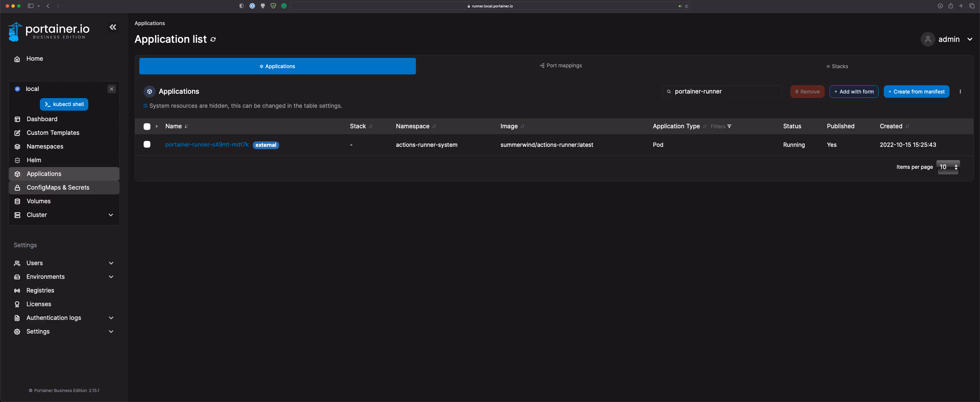
Task: Open the portainer-runner-s49mt-mdt7k application link
Action: coord(207,145)
